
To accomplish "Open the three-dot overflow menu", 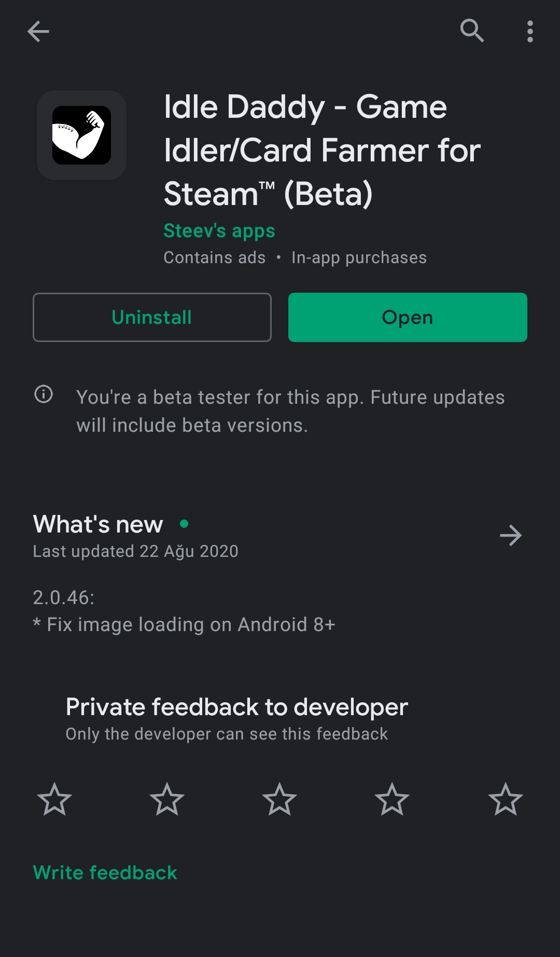I will coord(529,31).
